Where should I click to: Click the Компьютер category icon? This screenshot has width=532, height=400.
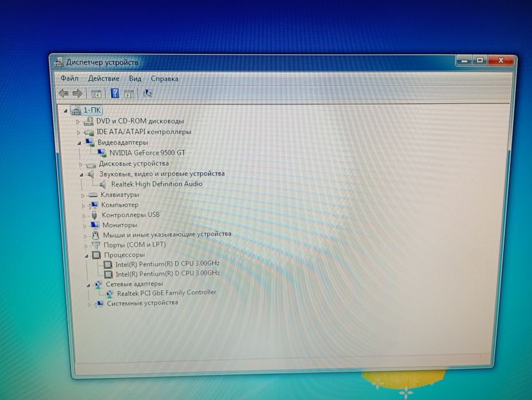coord(94,205)
